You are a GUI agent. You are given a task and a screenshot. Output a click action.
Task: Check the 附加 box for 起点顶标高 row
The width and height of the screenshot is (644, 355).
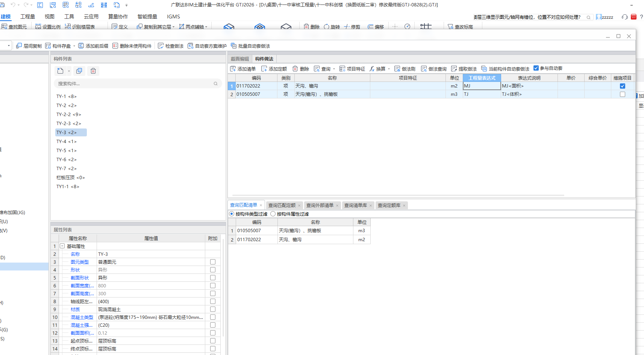[213, 341]
